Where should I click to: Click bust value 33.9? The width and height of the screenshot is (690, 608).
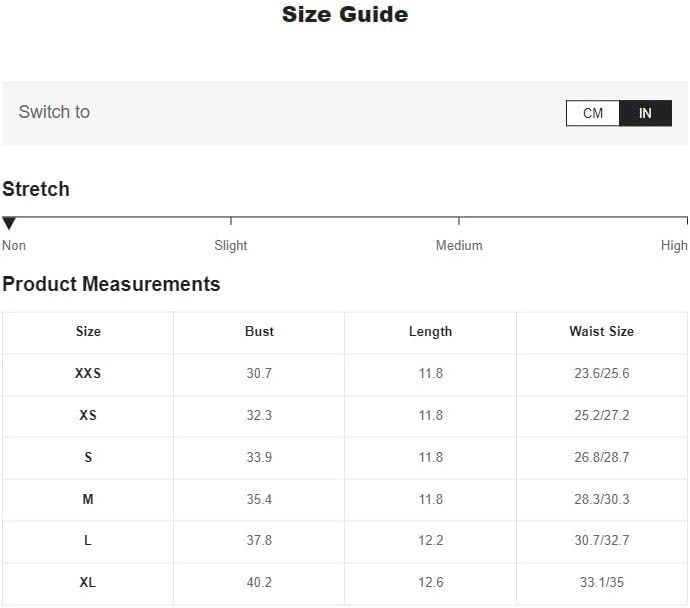(x=259, y=457)
